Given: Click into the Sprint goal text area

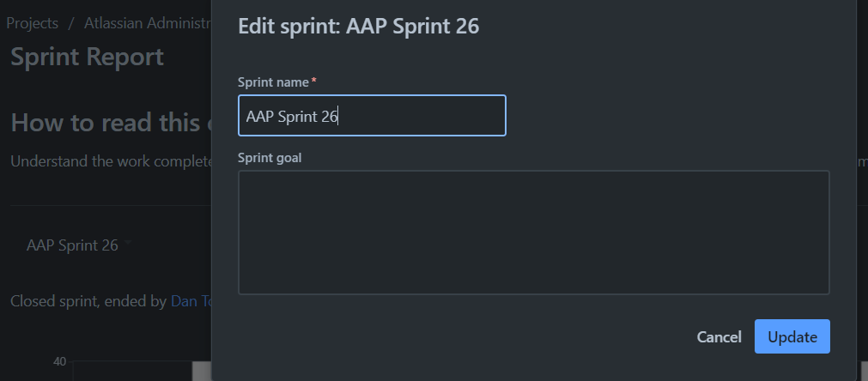Looking at the screenshot, I should [533, 233].
